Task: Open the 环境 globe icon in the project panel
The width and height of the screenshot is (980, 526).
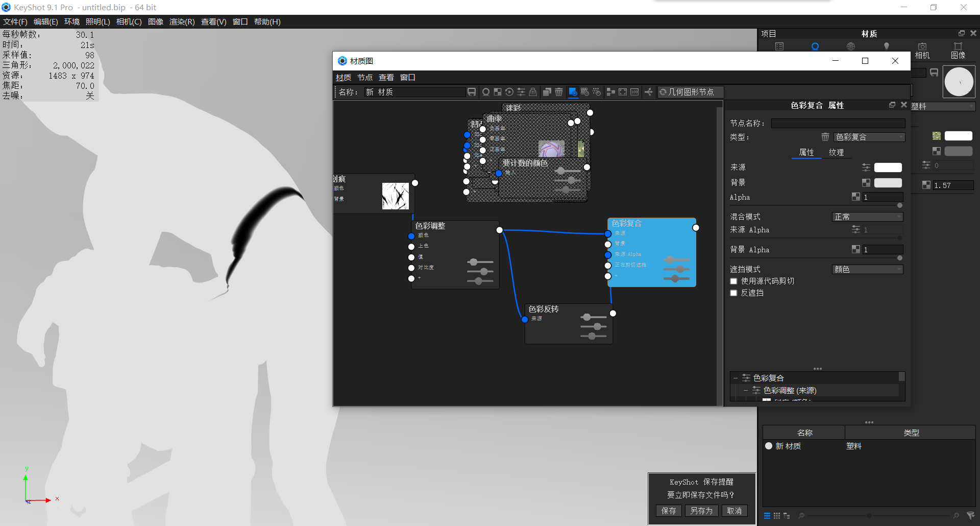Action: [851, 45]
